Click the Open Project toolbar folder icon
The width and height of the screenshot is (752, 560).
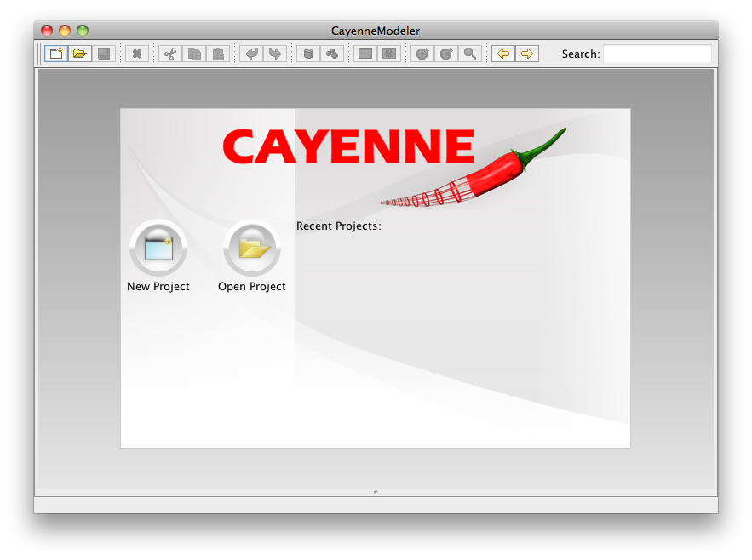coord(80,54)
